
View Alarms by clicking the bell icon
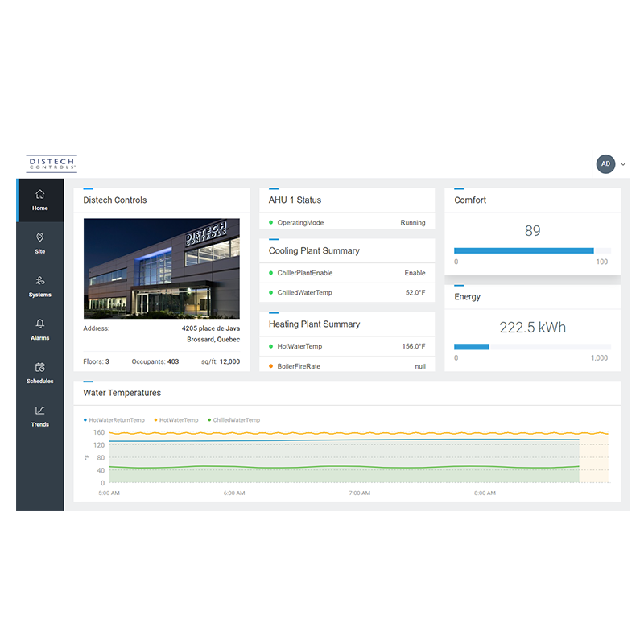pyautogui.click(x=40, y=324)
